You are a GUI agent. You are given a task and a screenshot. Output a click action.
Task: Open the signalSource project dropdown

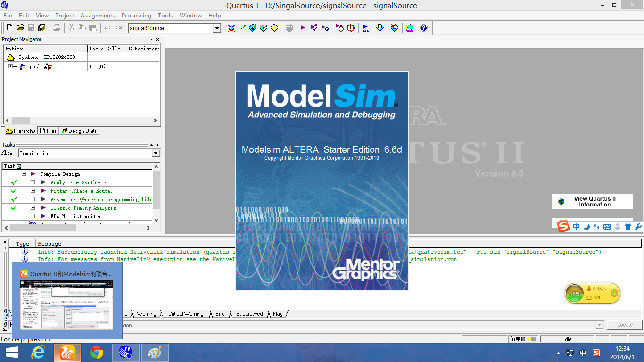(x=217, y=28)
